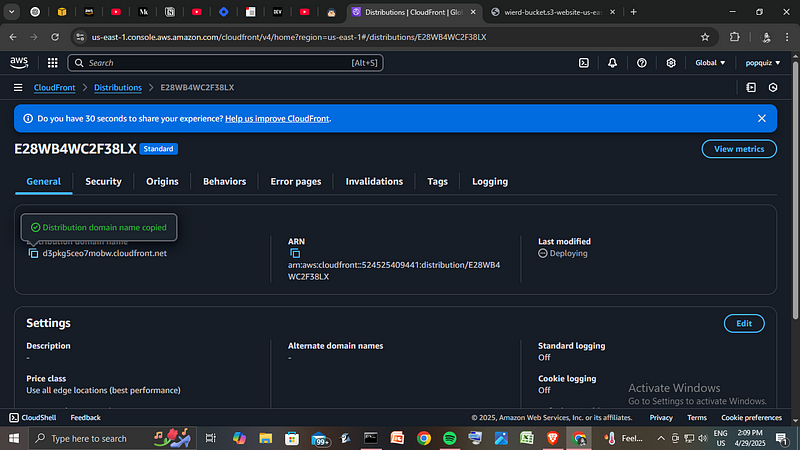The image size is (800, 450).
Task: Open Chrome profile avatar
Action: pyautogui.click(x=765, y=37)
